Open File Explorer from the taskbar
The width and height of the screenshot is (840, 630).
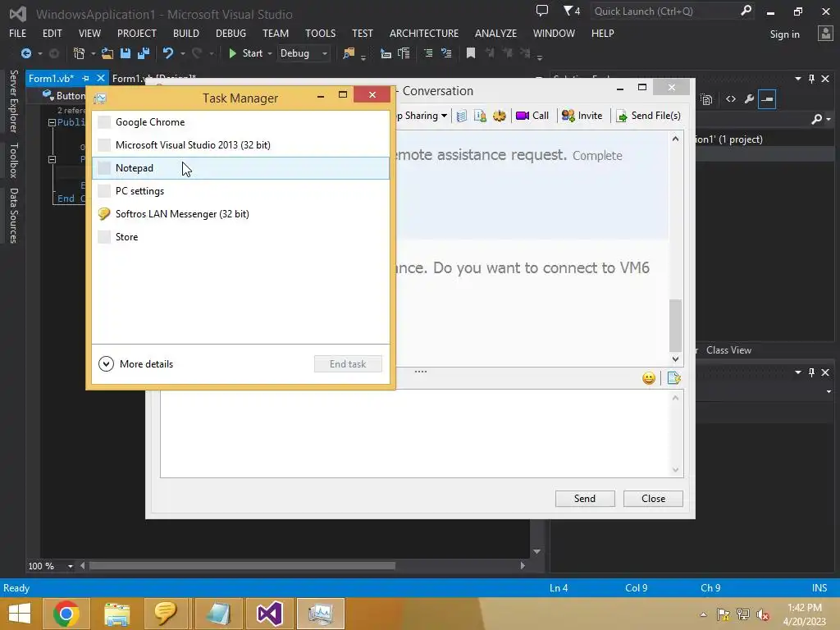tap(116, 614)
